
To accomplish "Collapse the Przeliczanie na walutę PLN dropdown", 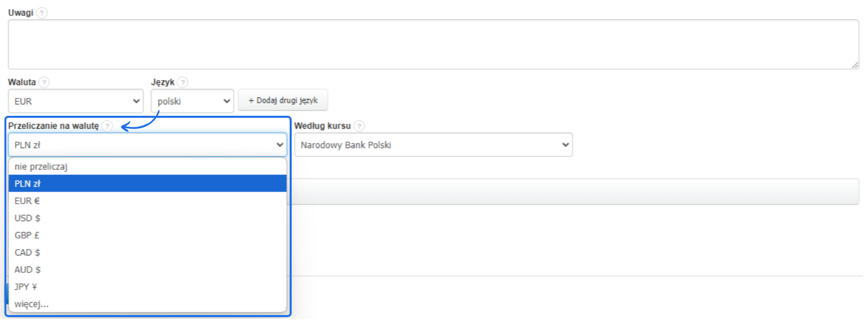I will 147,145.
